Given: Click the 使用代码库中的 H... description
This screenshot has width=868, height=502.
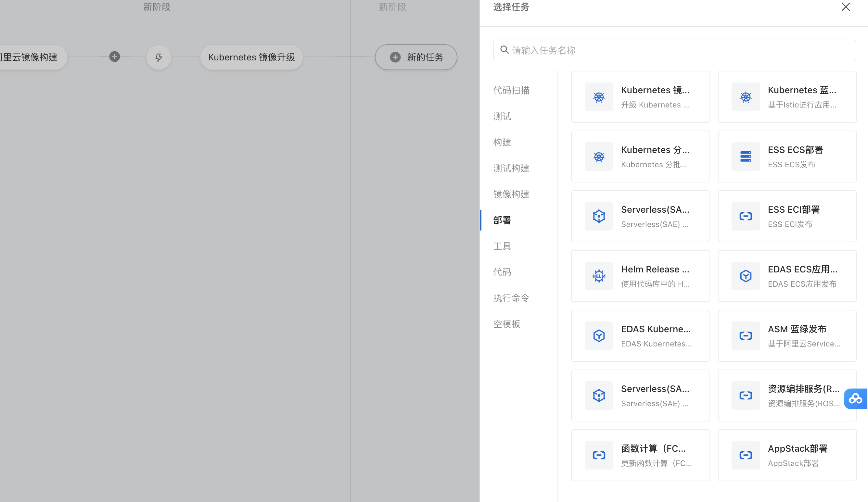Looking at the screenshot, I should coord(655,284).
